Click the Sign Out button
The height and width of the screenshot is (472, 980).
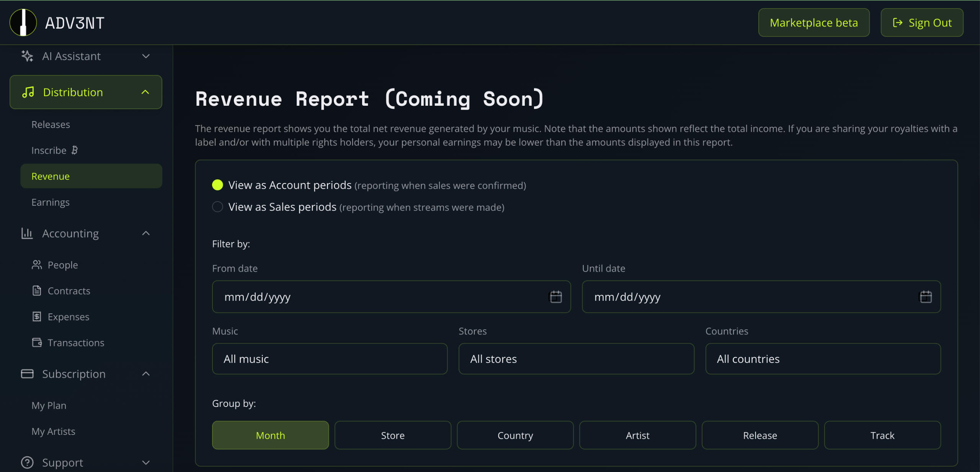[921, 23]
